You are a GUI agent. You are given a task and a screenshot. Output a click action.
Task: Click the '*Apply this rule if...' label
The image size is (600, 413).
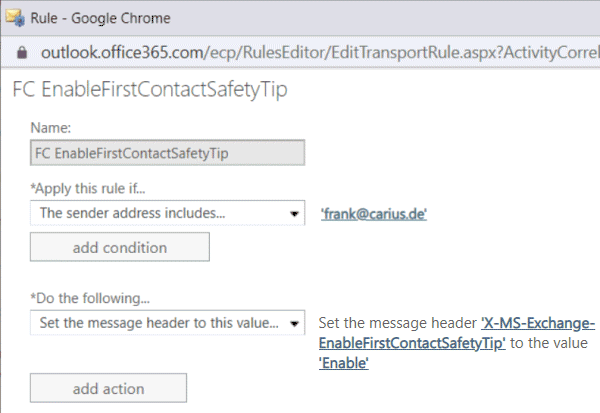pyautogui.click(x=88, y=188)
